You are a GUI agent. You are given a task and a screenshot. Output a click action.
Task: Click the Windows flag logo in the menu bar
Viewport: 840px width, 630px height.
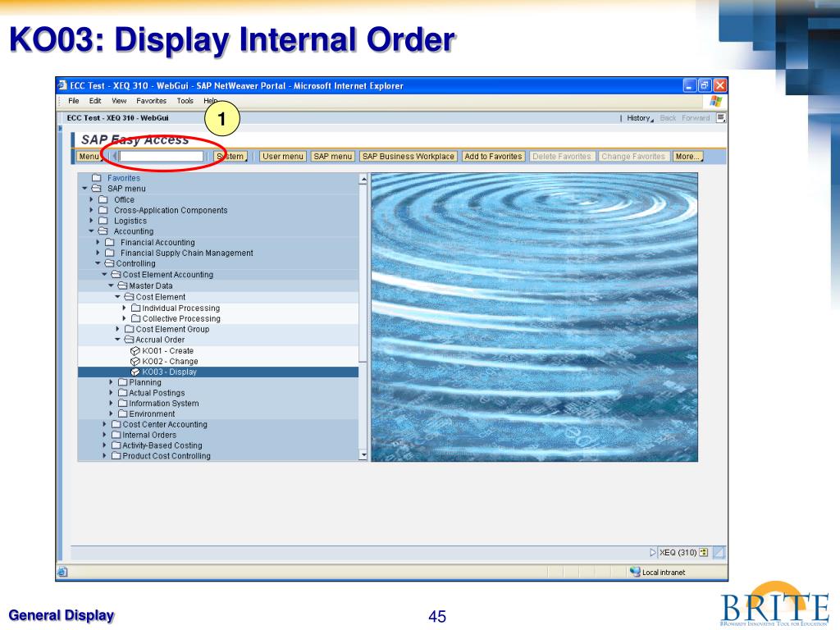pyautogui.click(x=715, y=101)
